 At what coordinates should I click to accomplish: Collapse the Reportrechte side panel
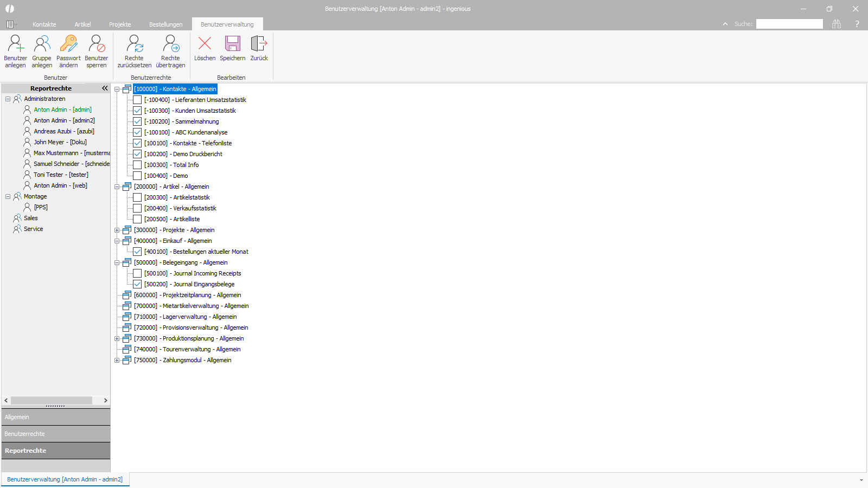point(105,88)
